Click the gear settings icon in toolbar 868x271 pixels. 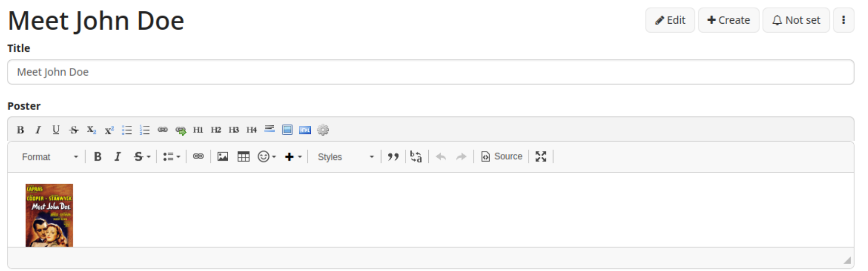[x=323, y=130]
